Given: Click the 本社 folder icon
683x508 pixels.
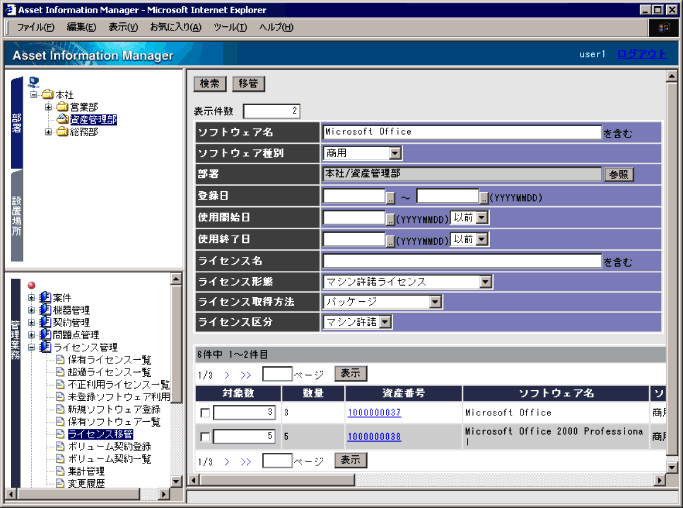Looking at the screenshot, I should [x=47, y=94].
